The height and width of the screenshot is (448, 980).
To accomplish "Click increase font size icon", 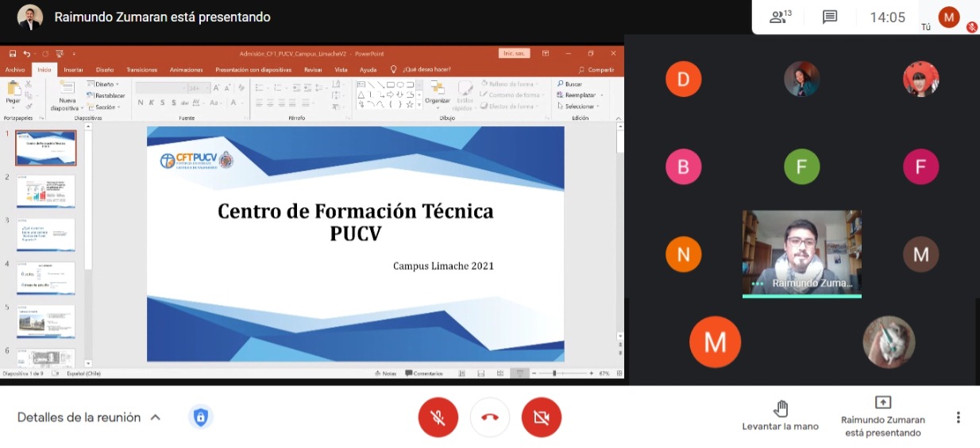I will 216,87.
